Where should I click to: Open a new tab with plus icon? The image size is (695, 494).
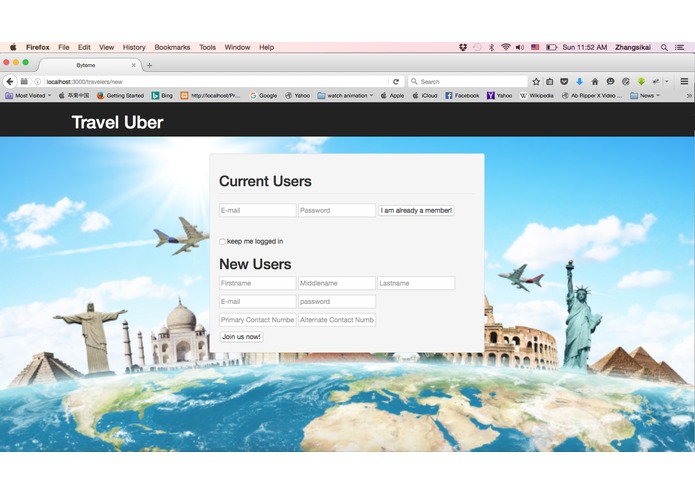[x=149, y=65]
